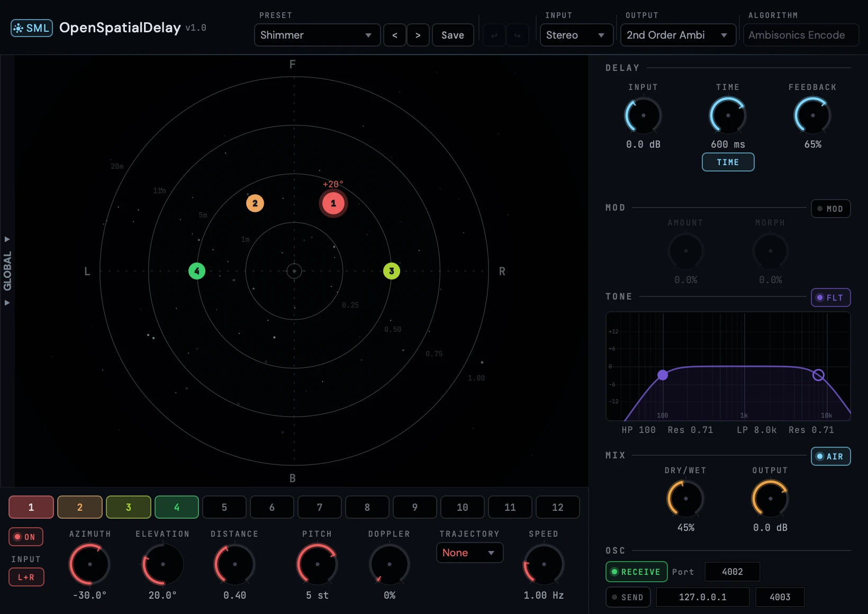
Task: Expand the Global side panel upper arrow
Action: tap(7, 239)
